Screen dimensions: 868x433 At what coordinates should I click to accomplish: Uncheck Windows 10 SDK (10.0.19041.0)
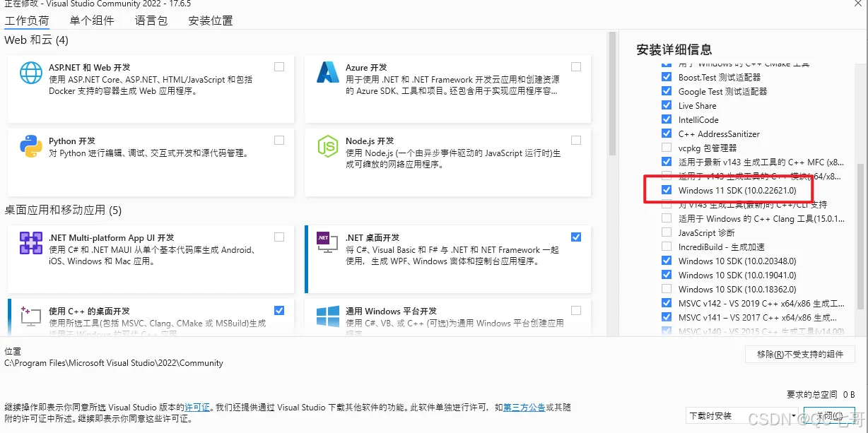667,275
